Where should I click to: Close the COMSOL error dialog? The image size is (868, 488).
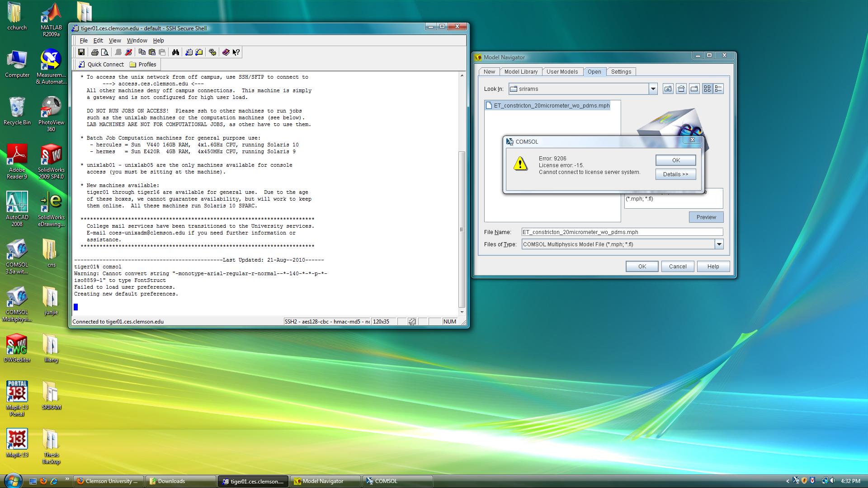tap(692, 140)
